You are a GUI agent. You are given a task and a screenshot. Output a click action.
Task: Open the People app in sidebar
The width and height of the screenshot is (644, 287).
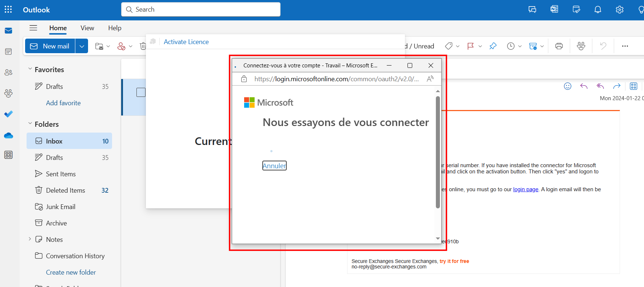[x=8, y=72]
